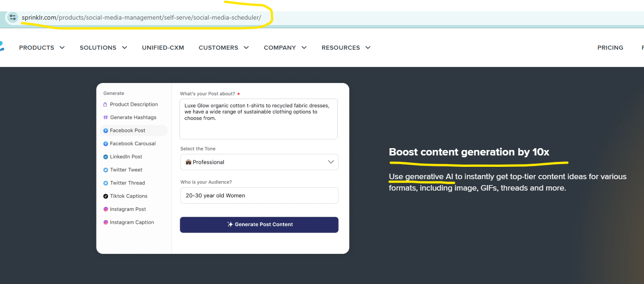
Task: Open the PRODUCTS navigation menu
Action: coord(36,47)
